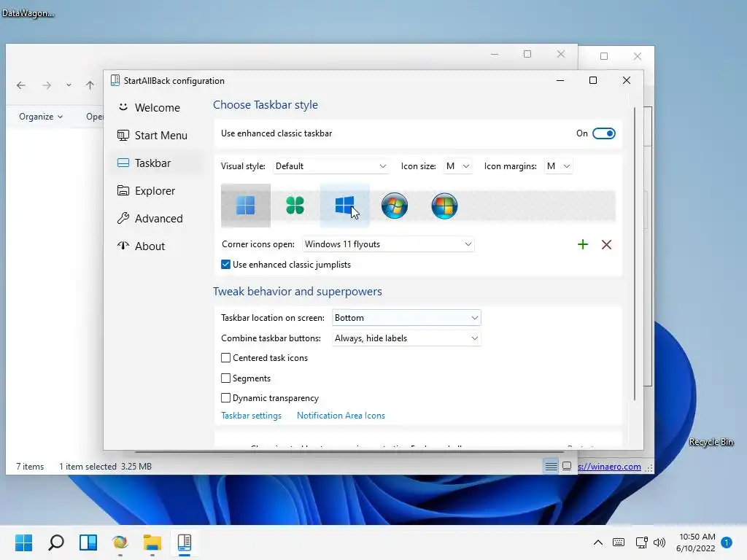
Task: Open network tray icon
Action: [x=641, y=542]
